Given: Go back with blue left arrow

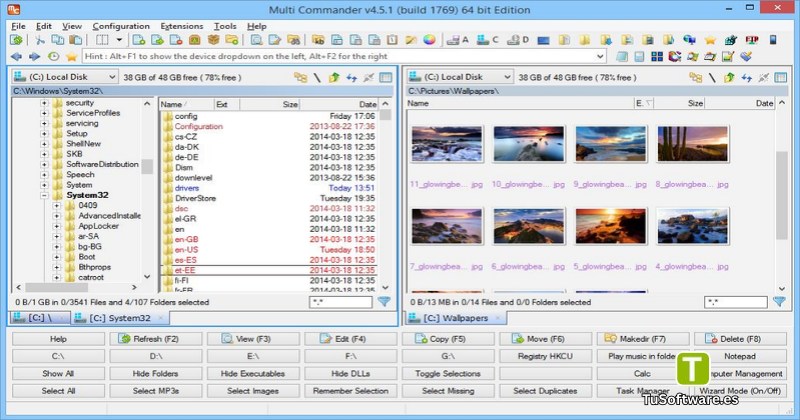Looking at the screenshot, I should coord(16,56).
